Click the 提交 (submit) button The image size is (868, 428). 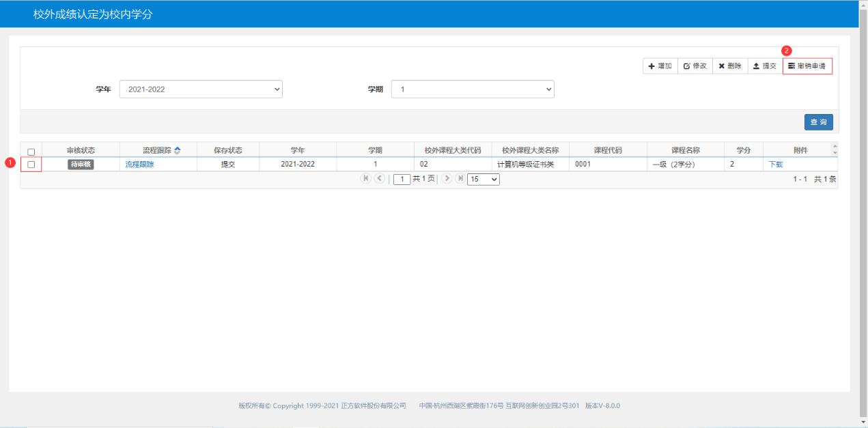(x=765, y=66)
